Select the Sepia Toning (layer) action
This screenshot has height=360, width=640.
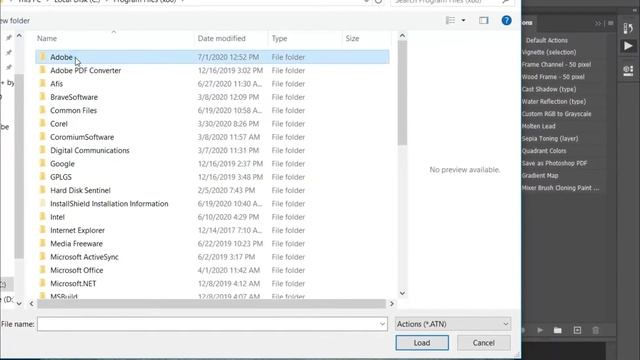(x=550, y=138)
